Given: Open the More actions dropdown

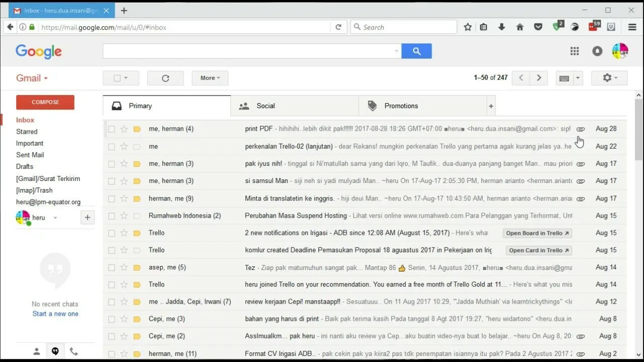Looking at the screenshot, I should [x=210, y=78].
